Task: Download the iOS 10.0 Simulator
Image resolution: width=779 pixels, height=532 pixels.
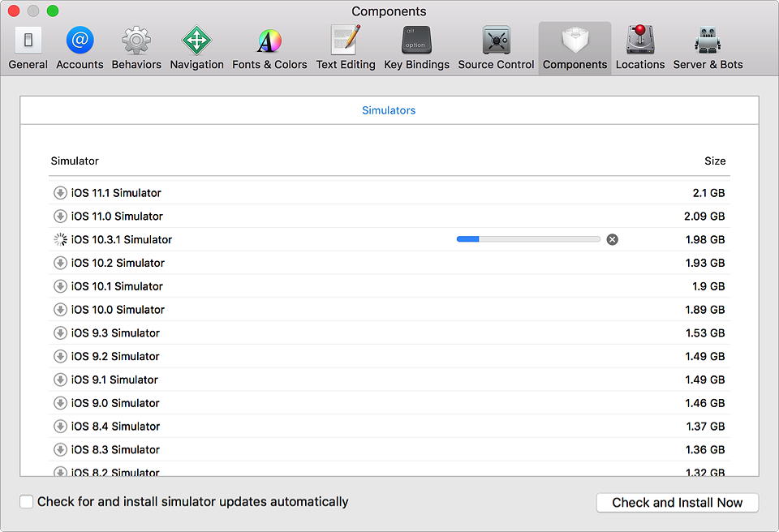Action: tap(60, 310)
